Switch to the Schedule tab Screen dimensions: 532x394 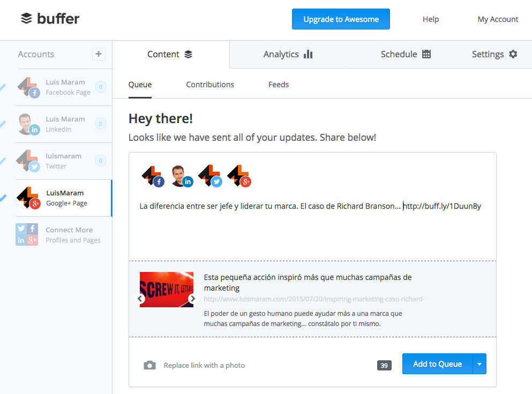[x=406, y=54]
